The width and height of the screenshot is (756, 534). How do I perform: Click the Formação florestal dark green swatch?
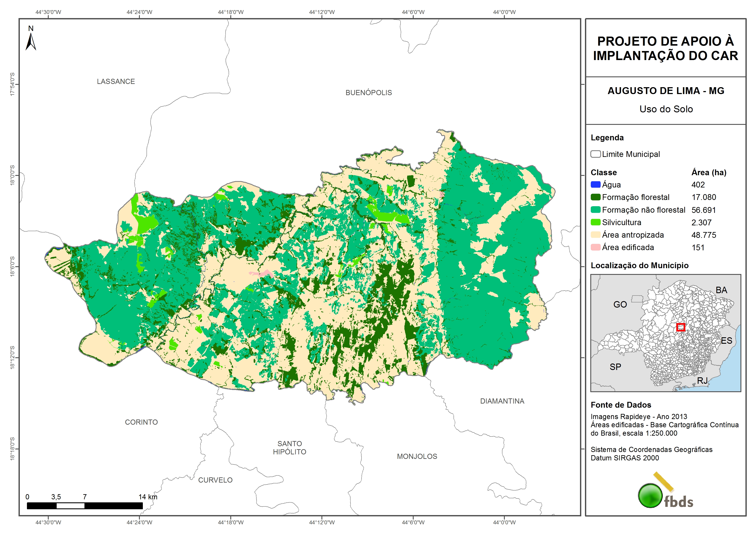595,197
